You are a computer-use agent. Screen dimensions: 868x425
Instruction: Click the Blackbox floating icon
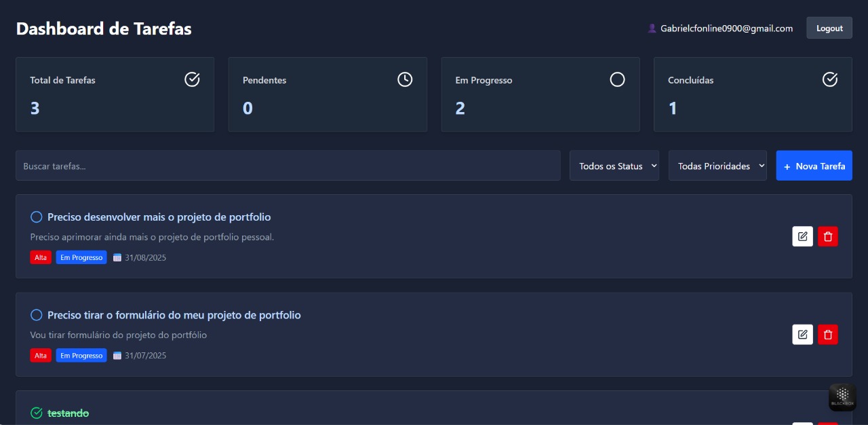(x=842, y=396)
